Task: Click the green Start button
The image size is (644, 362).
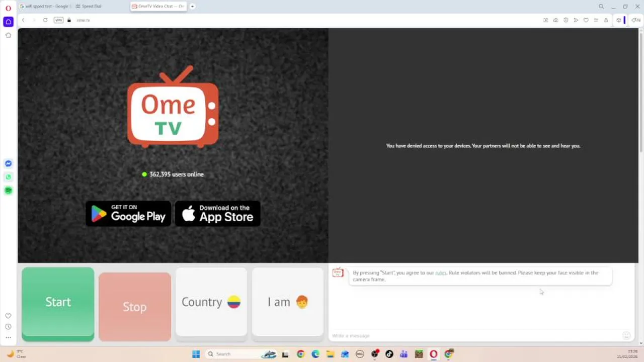Action: tap(58, 304)
